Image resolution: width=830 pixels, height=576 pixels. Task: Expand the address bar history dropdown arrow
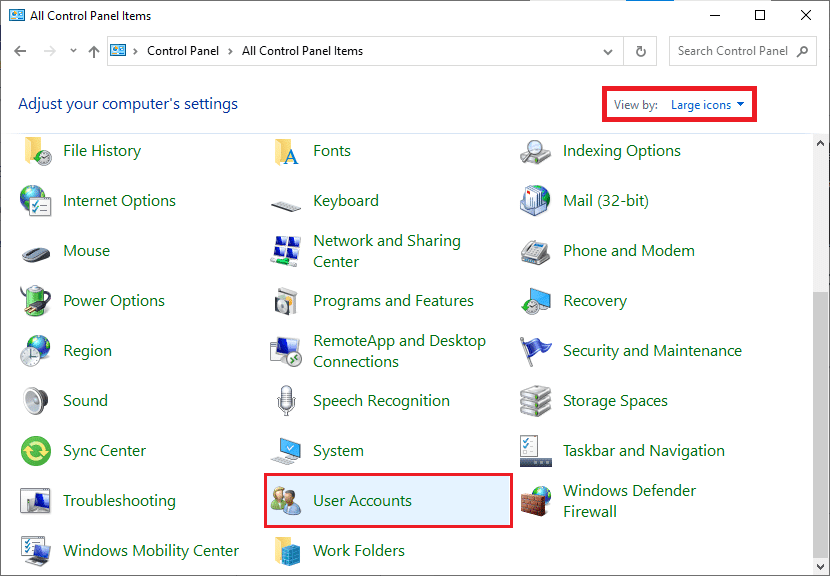coord(608,51)
